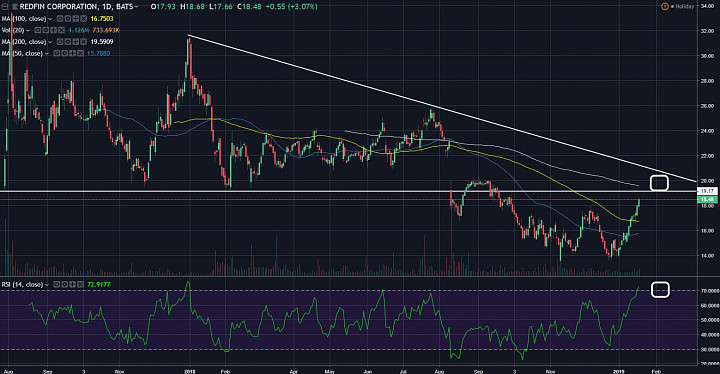Expand the MA (50, close) dropdown arrow
This screenshot has height=374, width=720.
pyautogui.click(x=46, y=54)
